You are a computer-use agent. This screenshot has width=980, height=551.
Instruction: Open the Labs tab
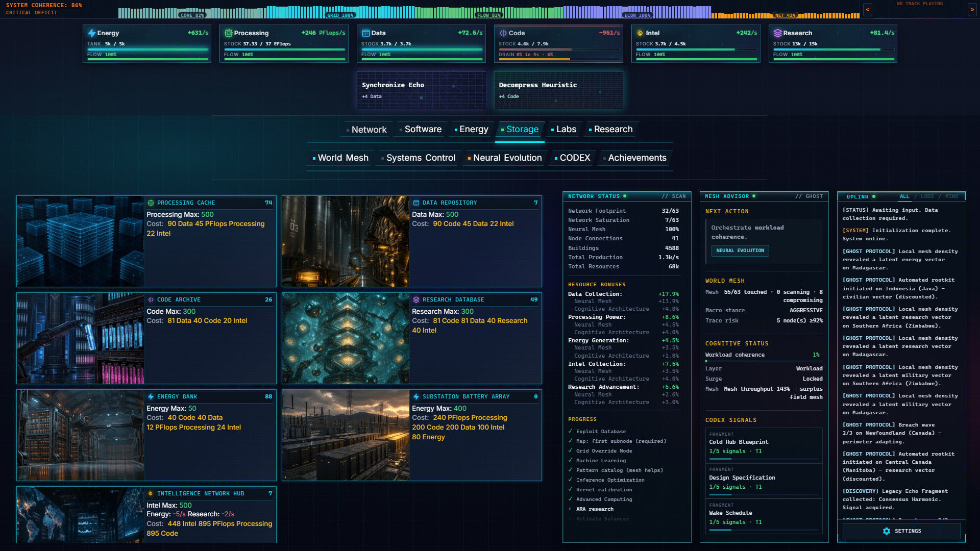coord(564,130)
